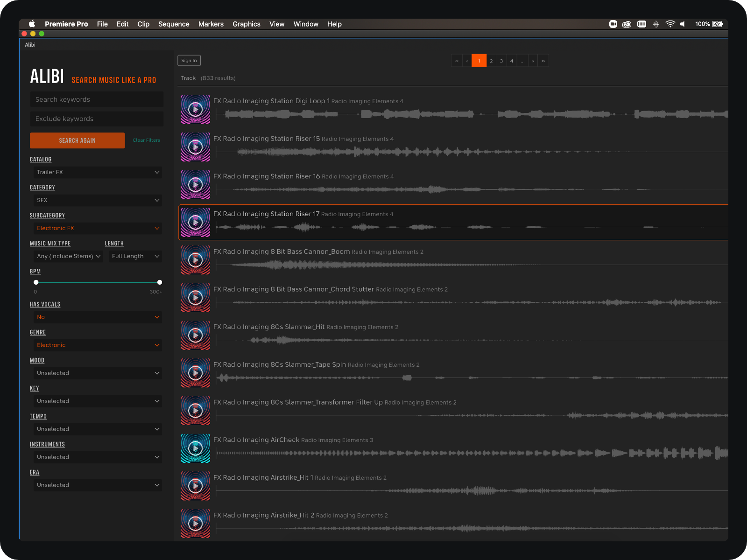Open the Key dropdown
Image resolution: width=747 pixels, height=560 pixels.
coord(97,401)
